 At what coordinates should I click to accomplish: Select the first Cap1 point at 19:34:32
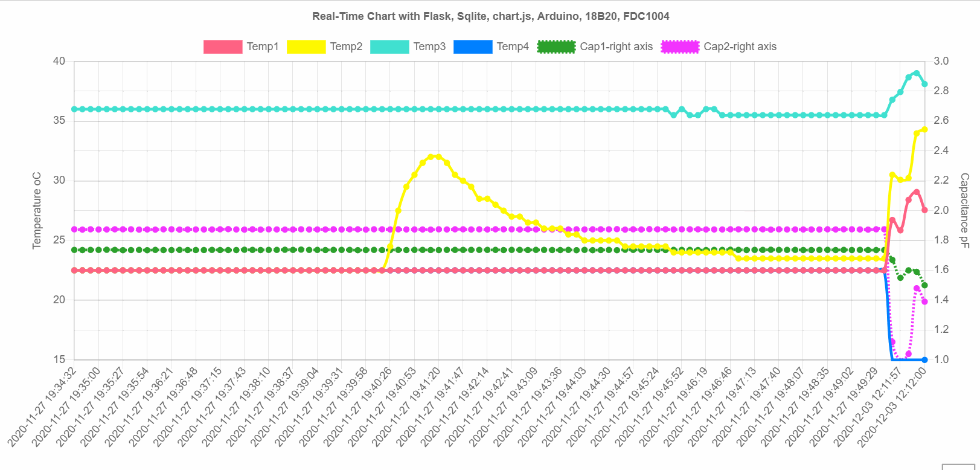[74, 249]
